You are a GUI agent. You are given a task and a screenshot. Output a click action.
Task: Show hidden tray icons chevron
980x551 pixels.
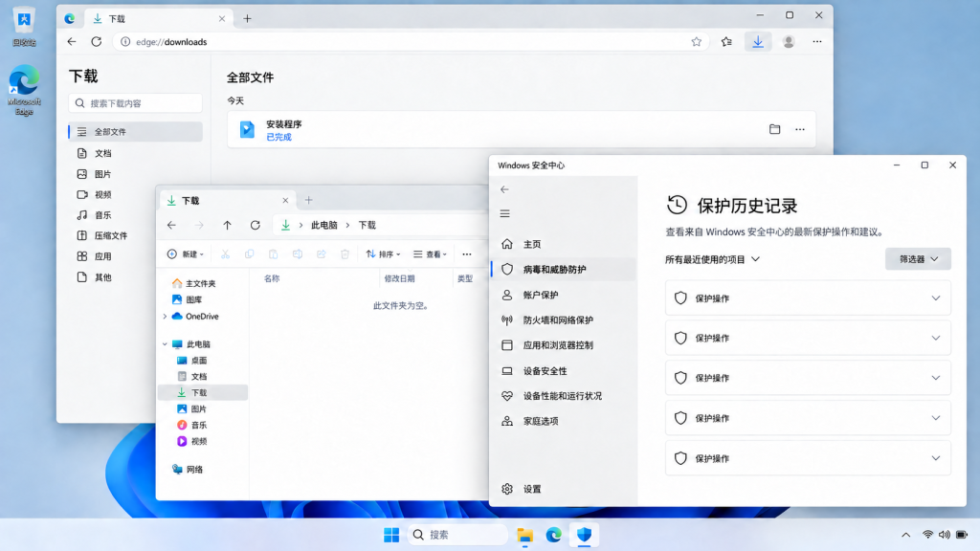[905, 535]
